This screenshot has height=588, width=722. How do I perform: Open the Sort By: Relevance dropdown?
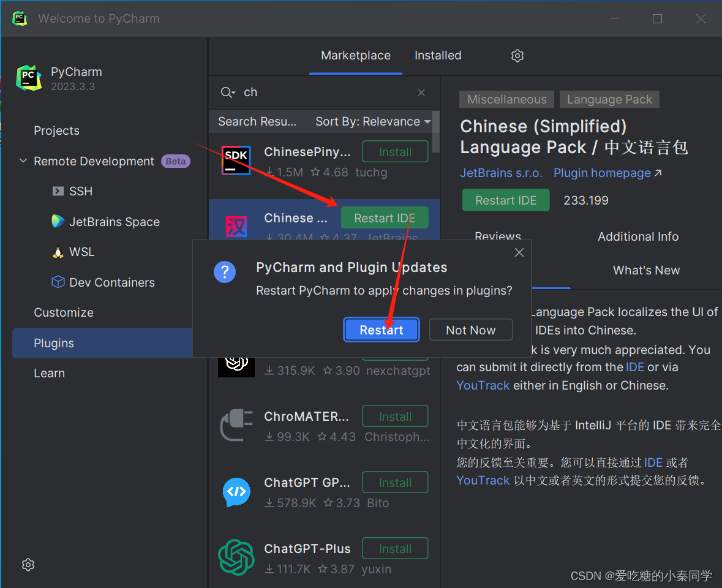tap(373, 121)
